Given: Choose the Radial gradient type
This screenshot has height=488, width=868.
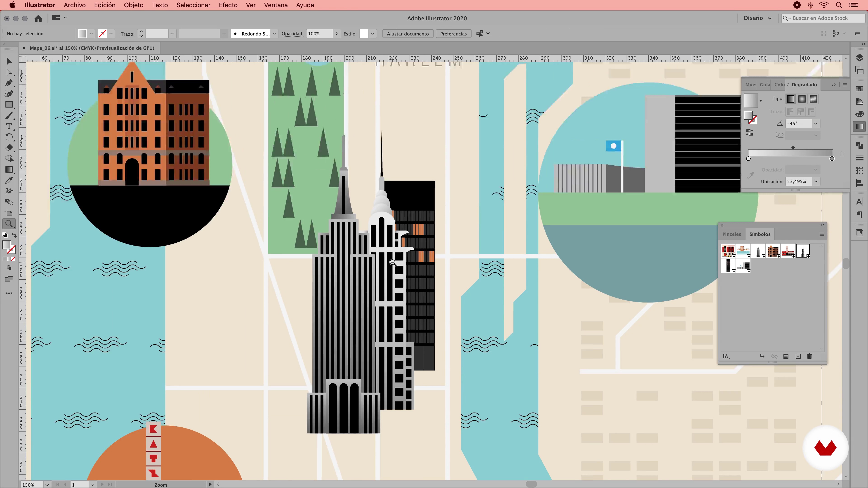Looking at the screenshot, I should (802, 99).
